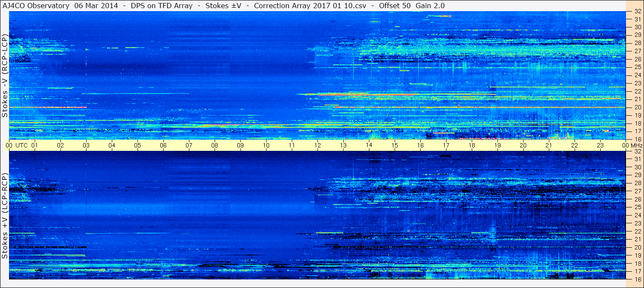Click the 32 MHz label of the upper panel

tap(637, 12)
